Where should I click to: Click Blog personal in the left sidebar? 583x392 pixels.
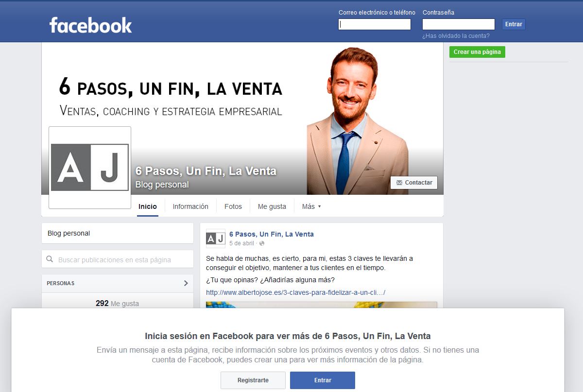pos(69,233)
